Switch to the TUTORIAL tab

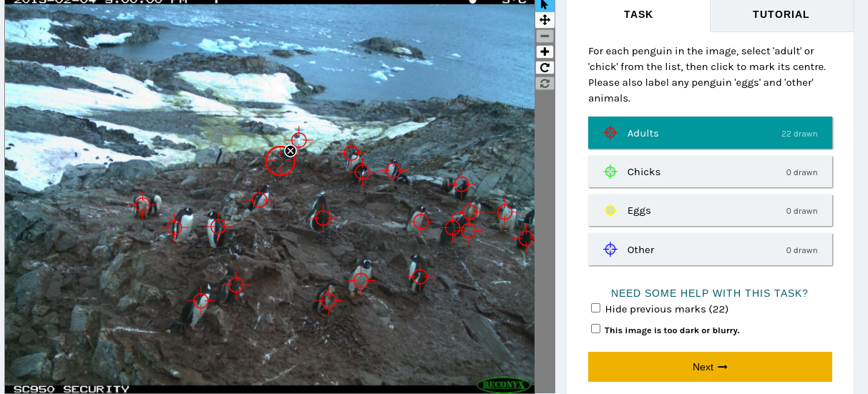(x=781, y=15)
